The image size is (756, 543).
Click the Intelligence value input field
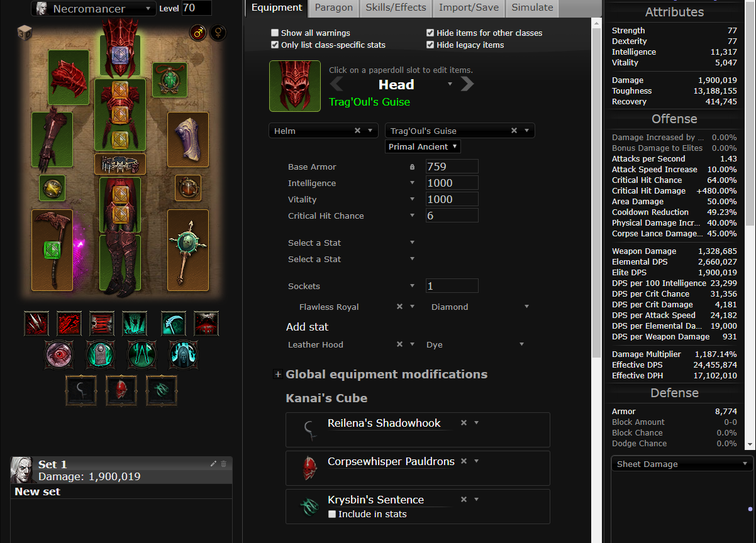(x=452, y=183)
